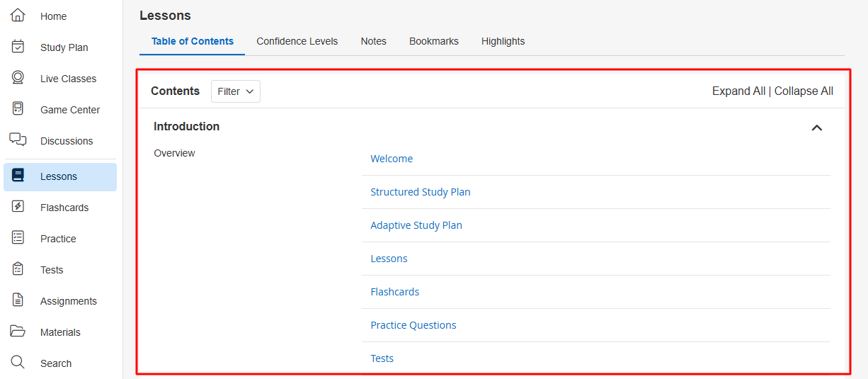868x379 pixels.
Task: Click the Practice checklist icon
Action: click(18, 238)
